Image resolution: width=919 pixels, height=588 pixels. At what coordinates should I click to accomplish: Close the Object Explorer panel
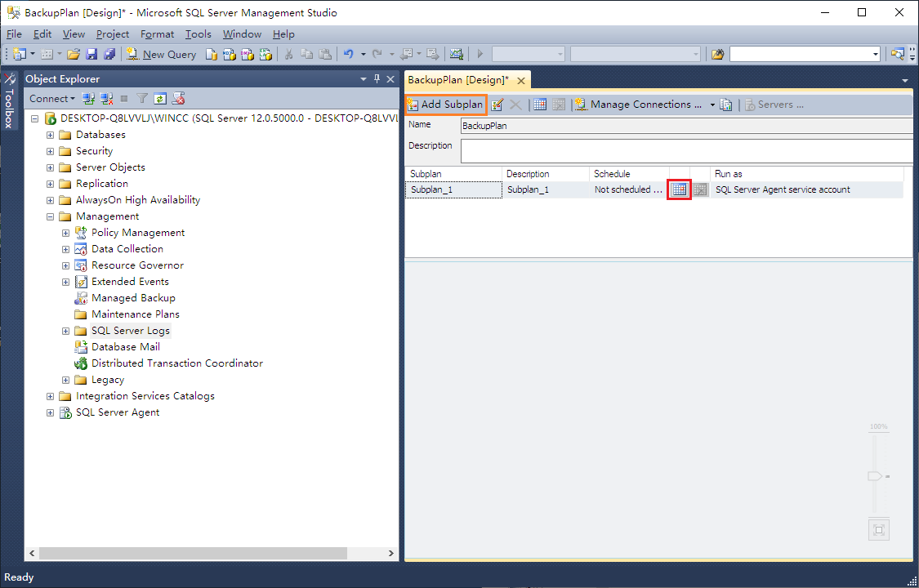click(390, 78)
